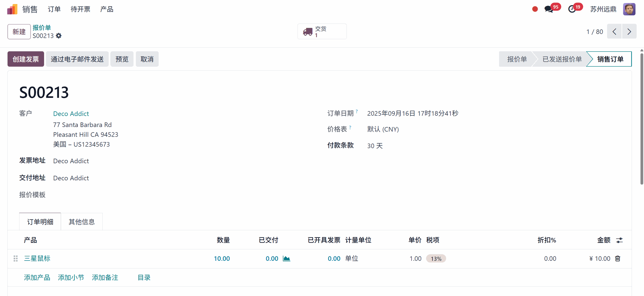The height and width of the screenshot is (296, 644).
Task: Open the gear settings icon beside S00213
Action: click(59, 36)
